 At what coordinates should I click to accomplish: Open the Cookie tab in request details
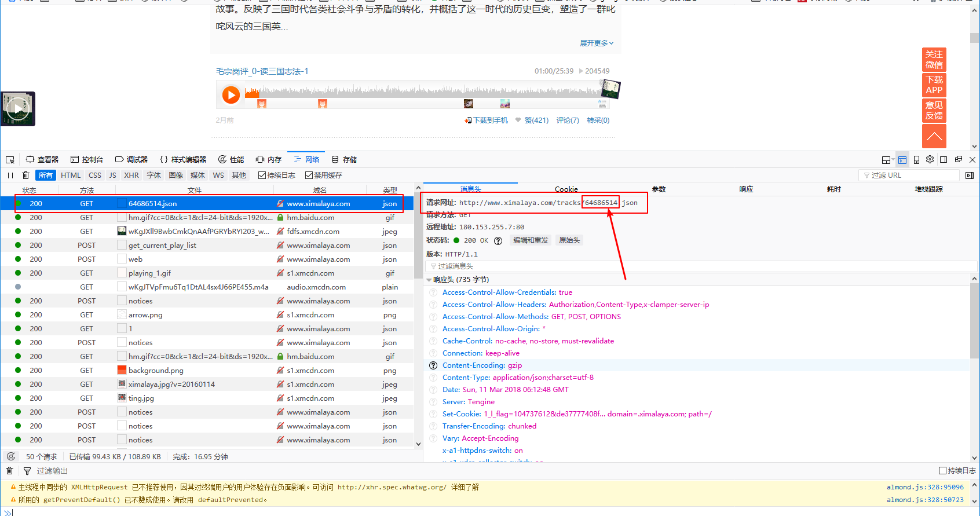566,189
